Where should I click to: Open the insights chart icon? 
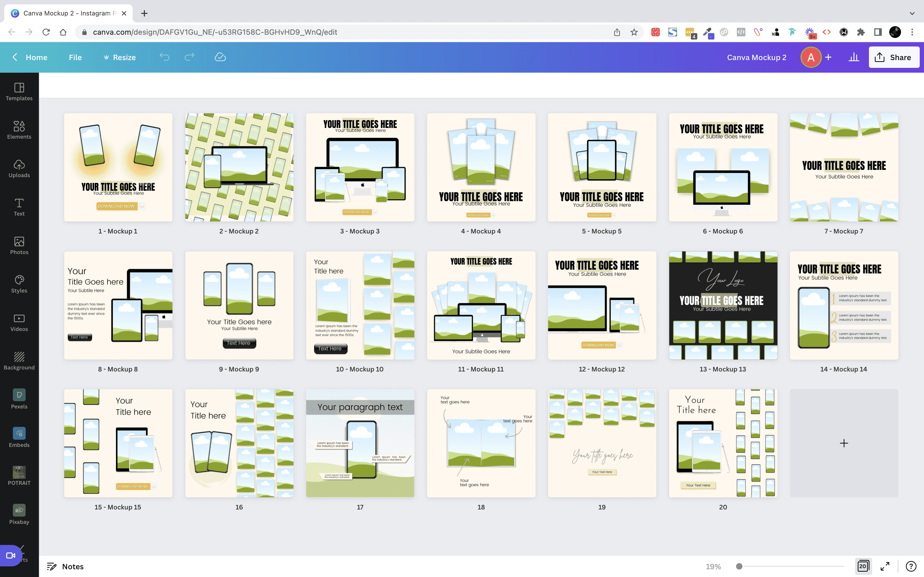pos(854,57)
